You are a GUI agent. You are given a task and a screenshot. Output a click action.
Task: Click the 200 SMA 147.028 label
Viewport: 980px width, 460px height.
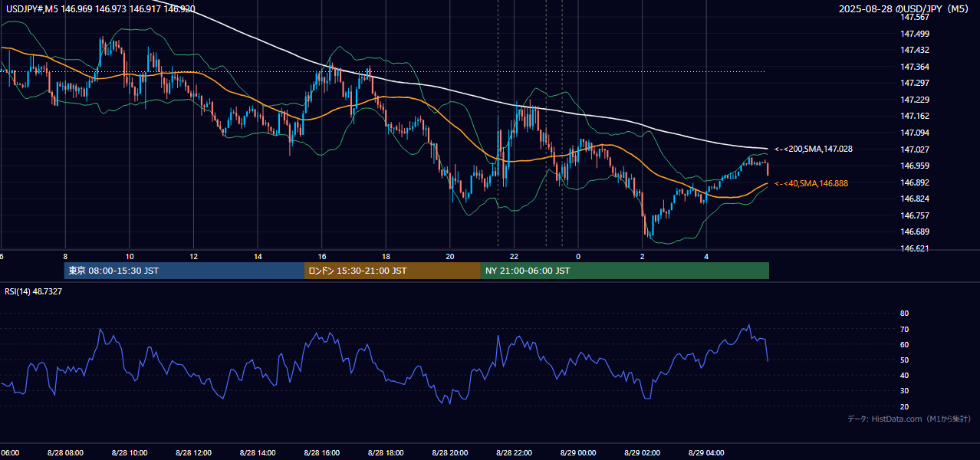tap(814, 149)
